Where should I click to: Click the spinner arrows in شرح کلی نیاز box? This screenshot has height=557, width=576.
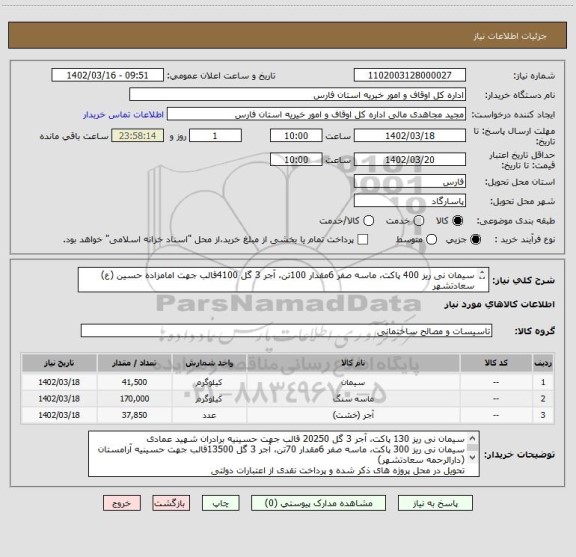(482, 275)
